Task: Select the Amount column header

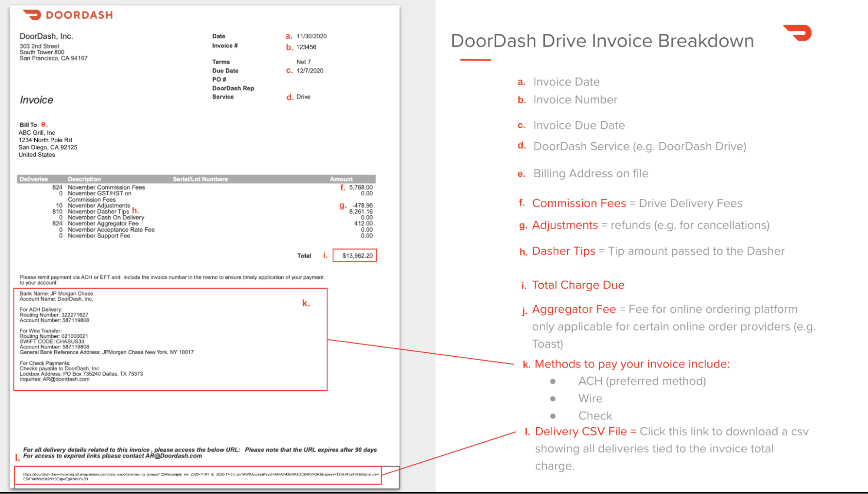Action: [x=341, y=179]
